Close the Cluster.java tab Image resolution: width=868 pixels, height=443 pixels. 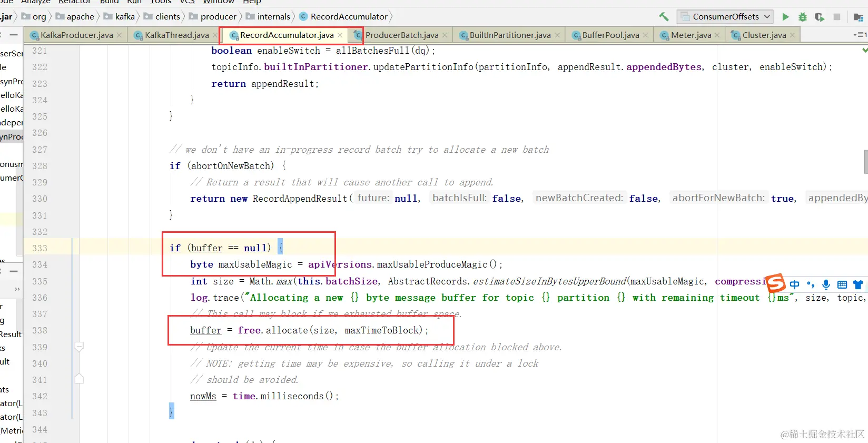pos(793,35)
